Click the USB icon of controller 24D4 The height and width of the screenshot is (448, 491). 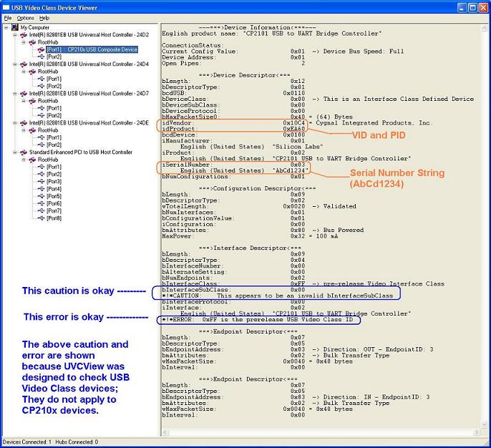coord(24,64)
